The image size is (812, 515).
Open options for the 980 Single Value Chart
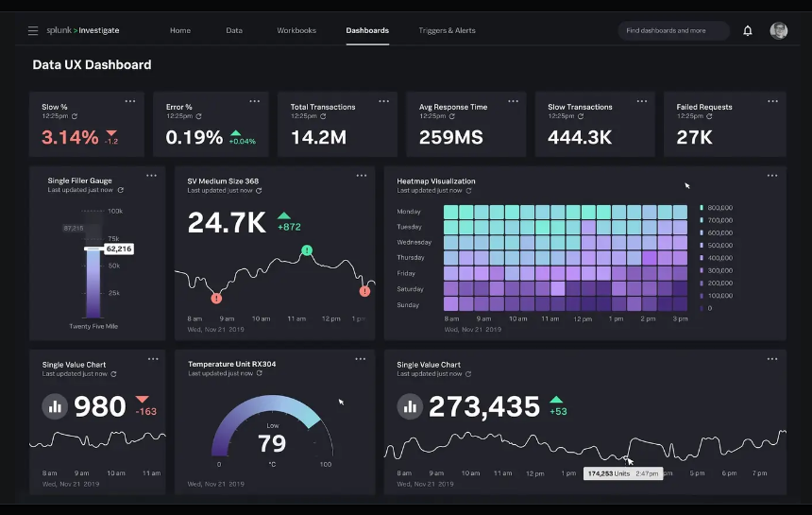tap(153, 359)
